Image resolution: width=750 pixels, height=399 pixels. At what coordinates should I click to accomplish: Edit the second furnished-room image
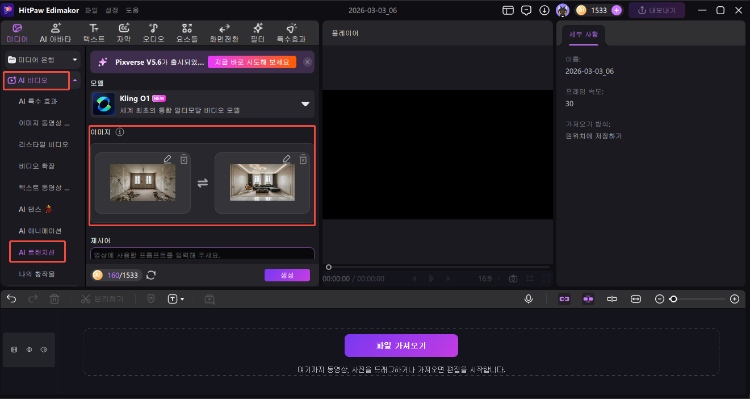(286, 159)
